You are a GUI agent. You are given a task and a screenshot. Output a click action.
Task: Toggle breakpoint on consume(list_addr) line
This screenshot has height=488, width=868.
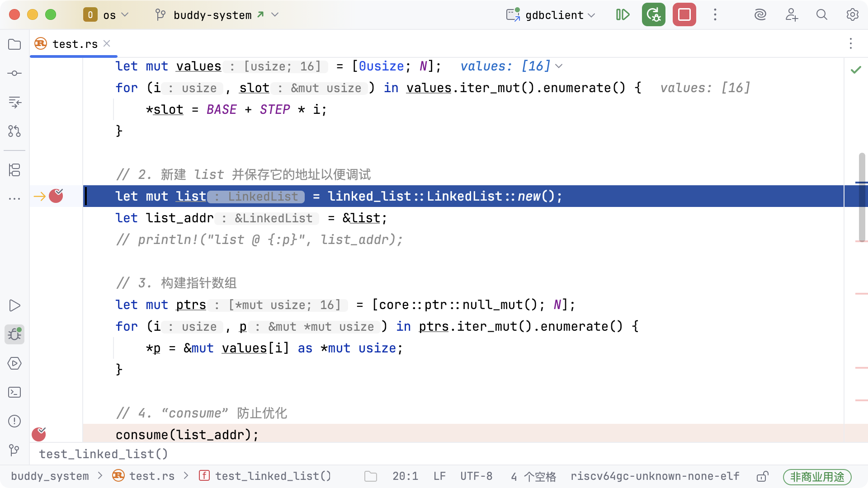coord(39,434)
